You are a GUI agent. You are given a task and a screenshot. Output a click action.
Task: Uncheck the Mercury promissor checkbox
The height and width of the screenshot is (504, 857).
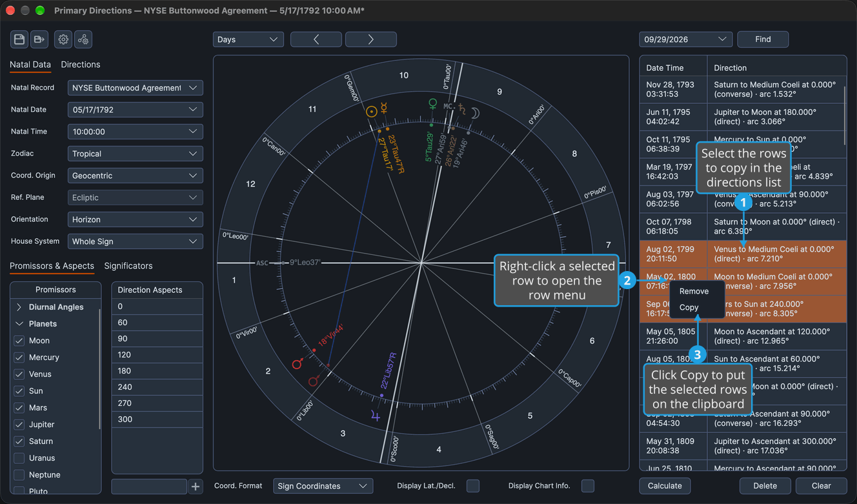19,358
